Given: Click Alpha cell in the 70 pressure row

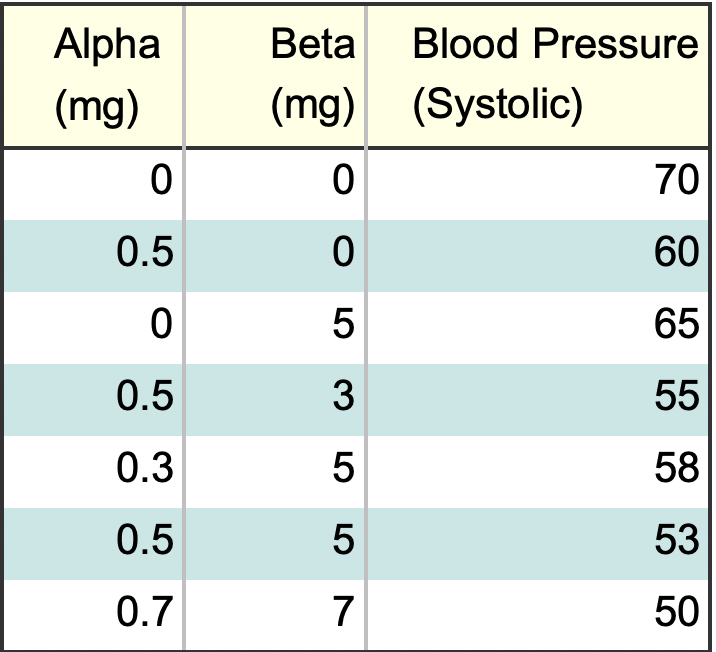Looking at the screenshot, I should point(160,182).
